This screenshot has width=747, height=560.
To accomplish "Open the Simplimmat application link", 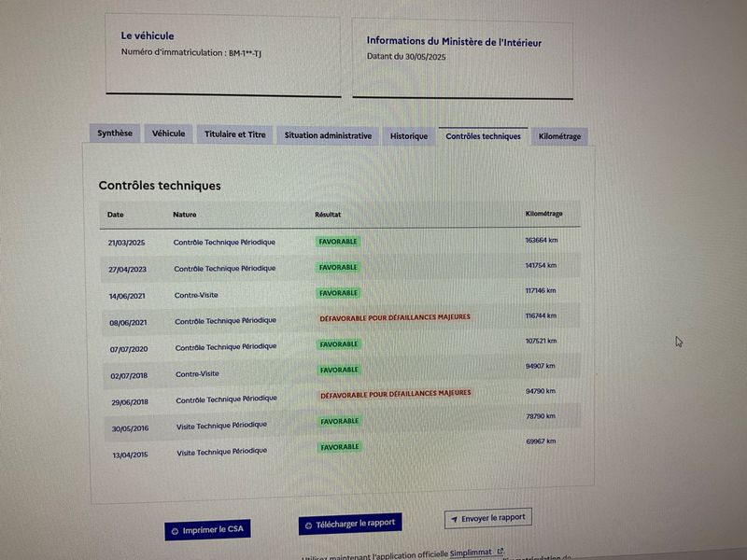I will [471, 553].
